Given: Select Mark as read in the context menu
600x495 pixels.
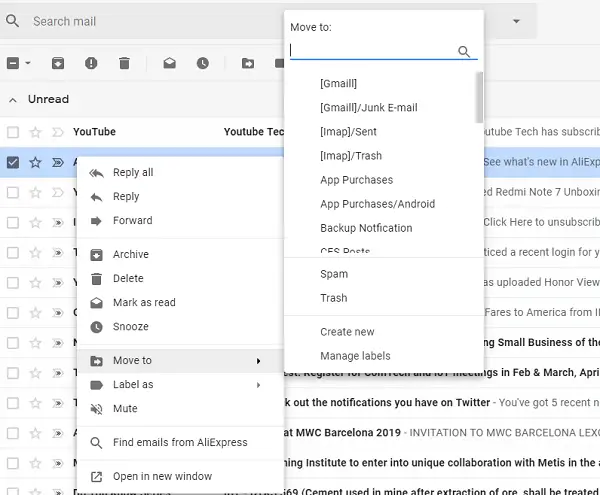Looking at the screenshot, I should pyautogui.click(x=180, y=303).
